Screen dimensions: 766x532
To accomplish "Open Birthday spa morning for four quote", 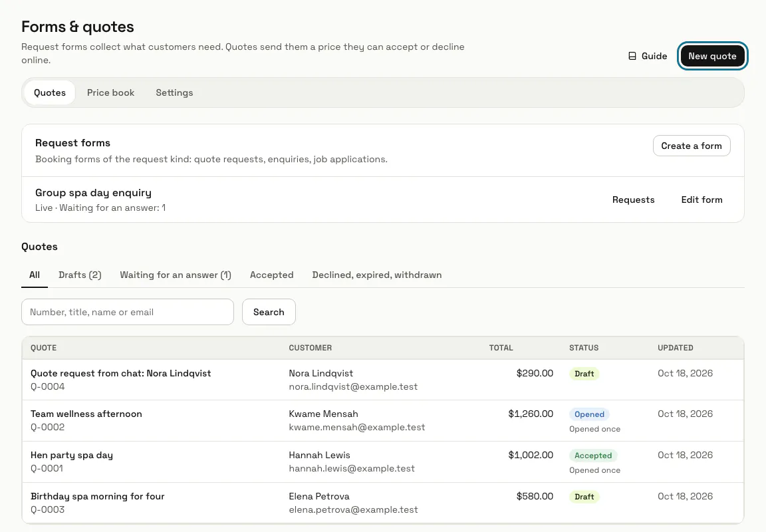I will click(98, 496).
